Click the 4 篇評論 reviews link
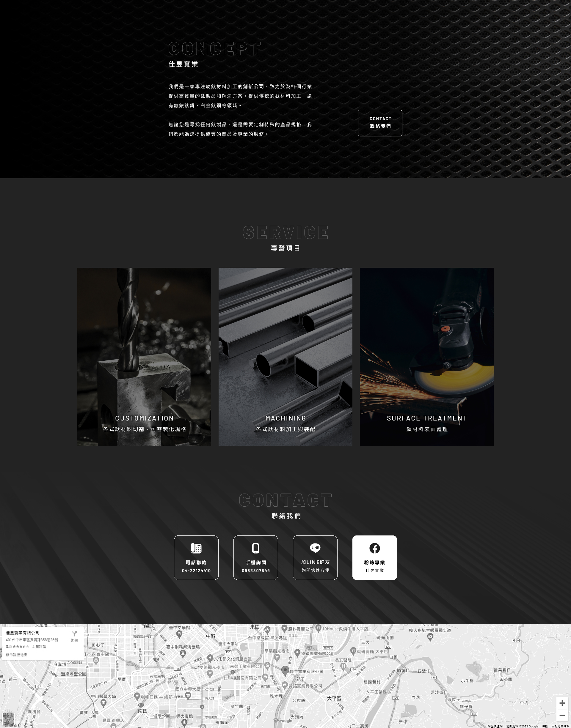571x728 pixels. click(39, 647)
